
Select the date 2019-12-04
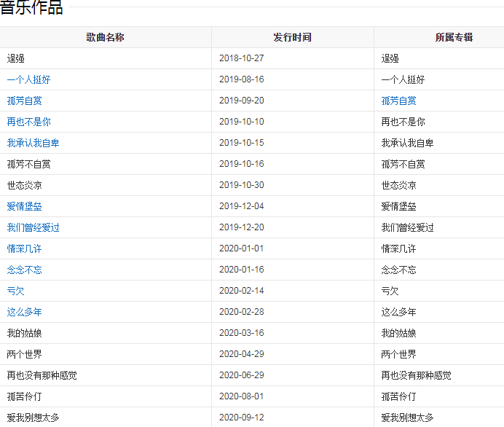click(x=241, y=206)
